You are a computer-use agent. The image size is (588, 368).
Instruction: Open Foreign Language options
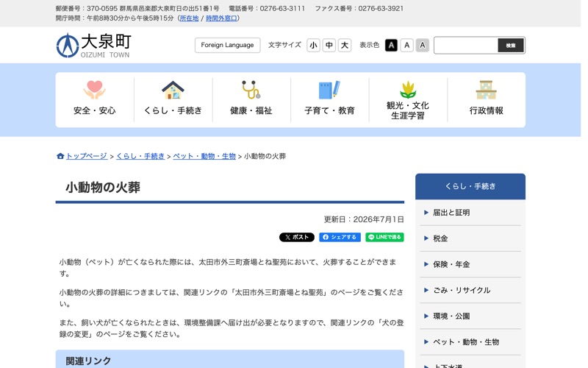pos(228,45)
